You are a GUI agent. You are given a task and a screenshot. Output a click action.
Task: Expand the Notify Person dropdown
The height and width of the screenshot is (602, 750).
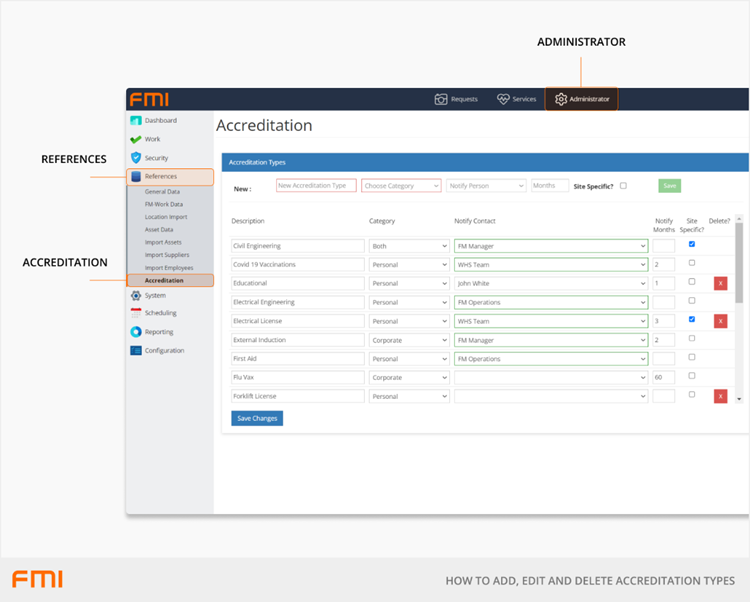(x=486, y=186)
